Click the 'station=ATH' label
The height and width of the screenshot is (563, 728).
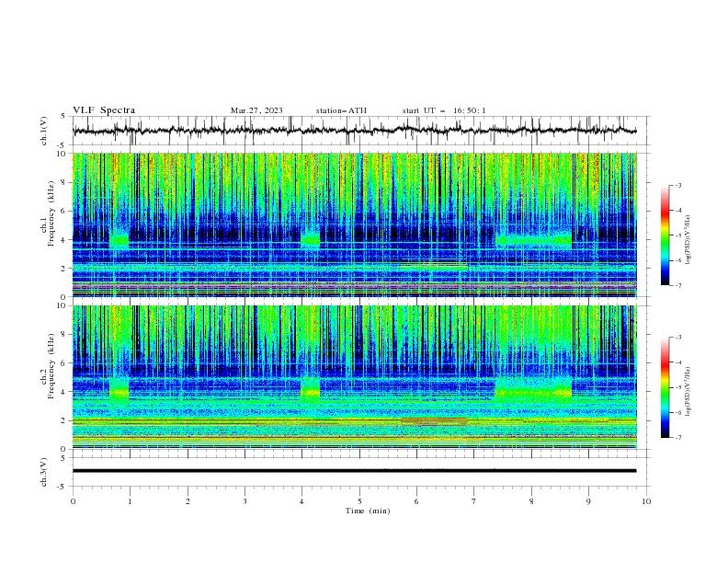[x=341, y=110]
